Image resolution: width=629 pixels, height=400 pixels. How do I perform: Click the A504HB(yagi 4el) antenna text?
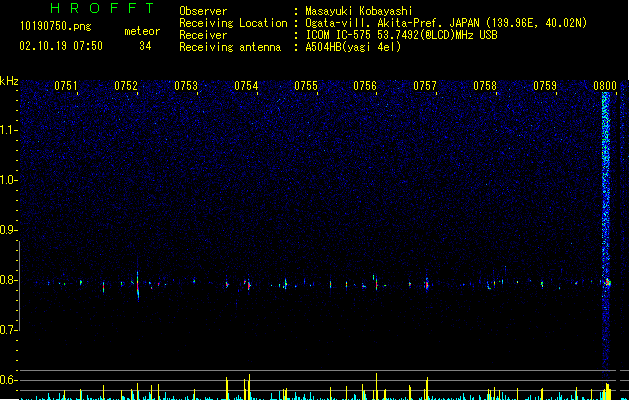click(353, 47)
